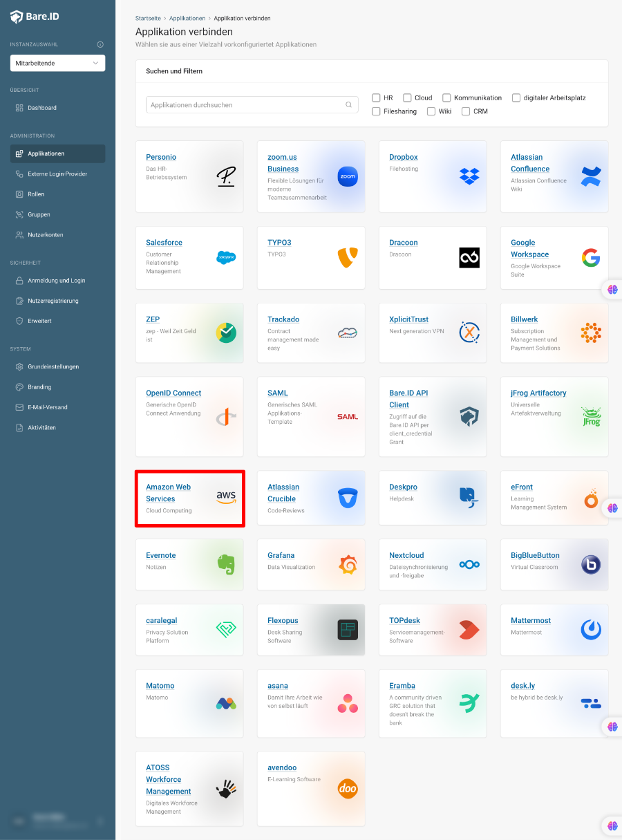Click the Mattermost logo icon
The width and height of the screenshot is (622, 840).
(x=591, y=629)
